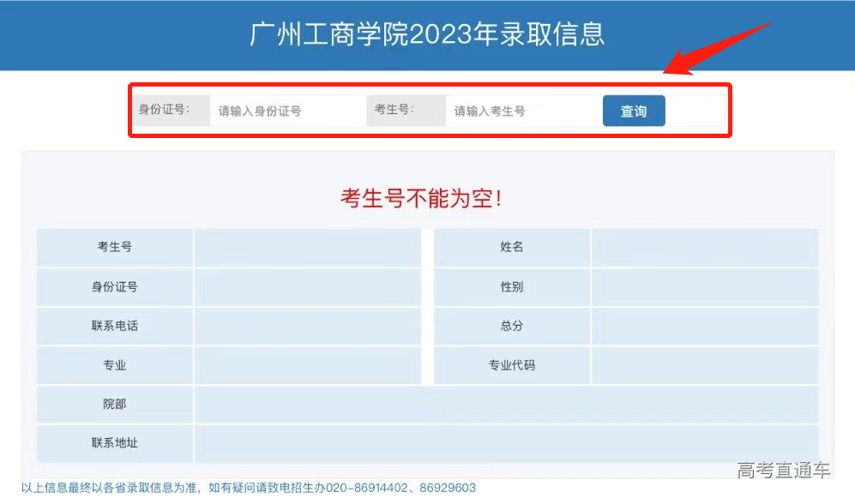Select the 院部 row label
855x504 pixels.
(115, 404)
